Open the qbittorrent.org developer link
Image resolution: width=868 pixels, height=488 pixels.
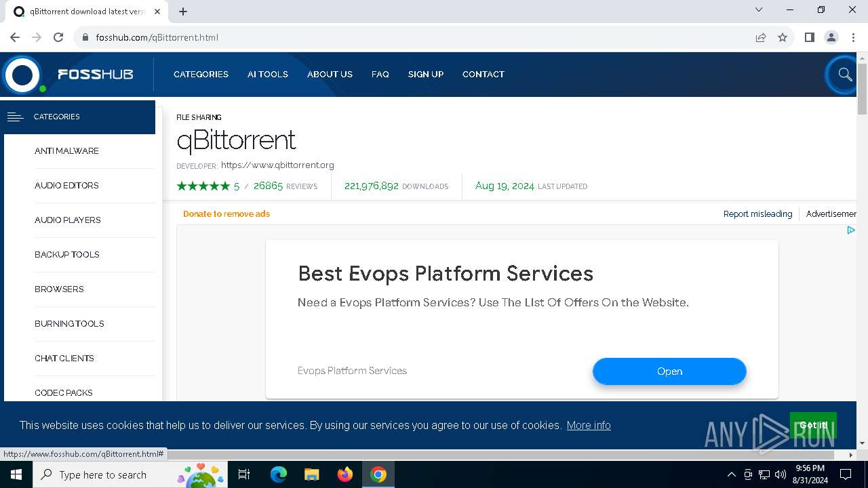[277, 165]
